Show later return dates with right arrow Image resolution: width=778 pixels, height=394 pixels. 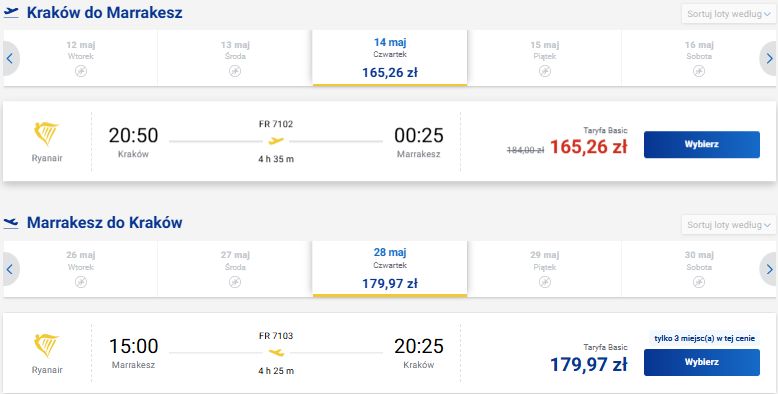pyautogui.click(x=769, y=269)
